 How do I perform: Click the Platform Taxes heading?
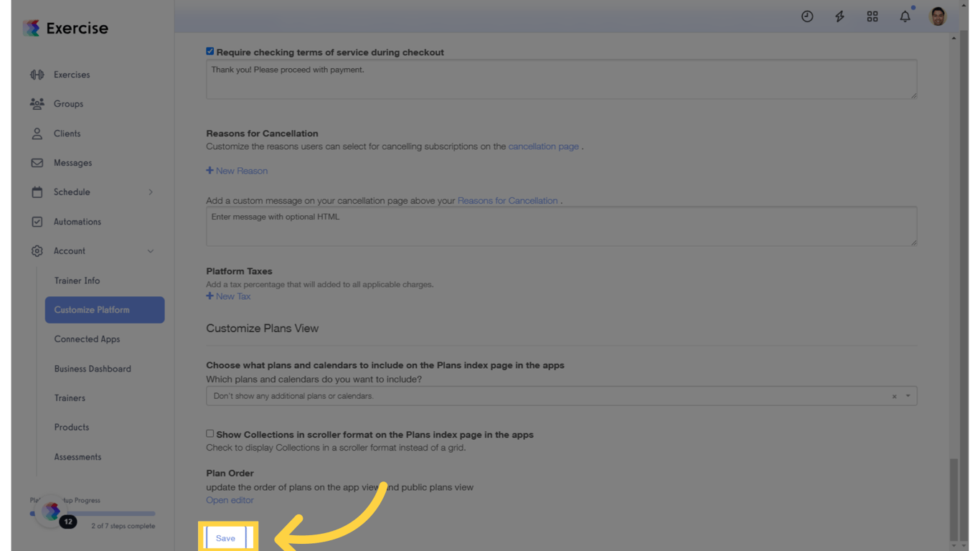[x=239, y=271]
